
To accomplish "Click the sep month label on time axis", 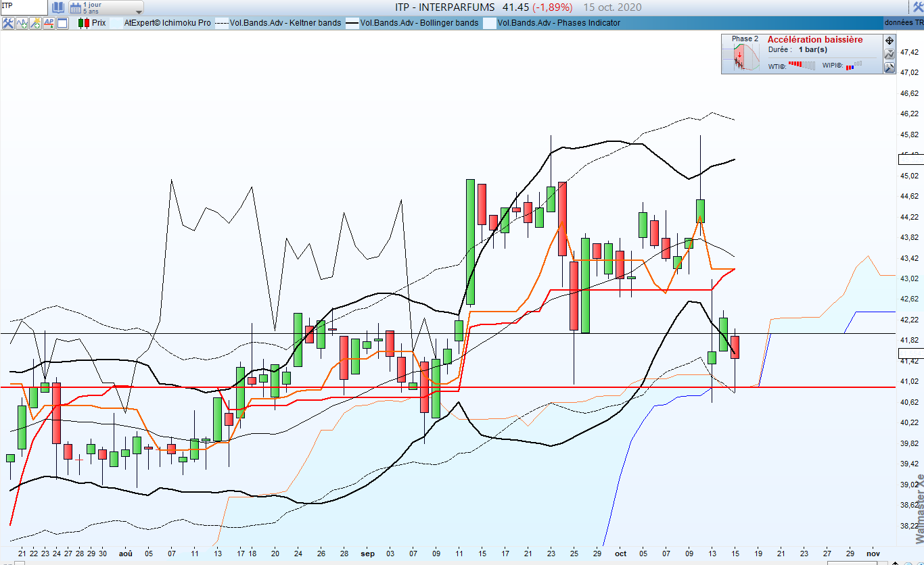I will point(367,554).
